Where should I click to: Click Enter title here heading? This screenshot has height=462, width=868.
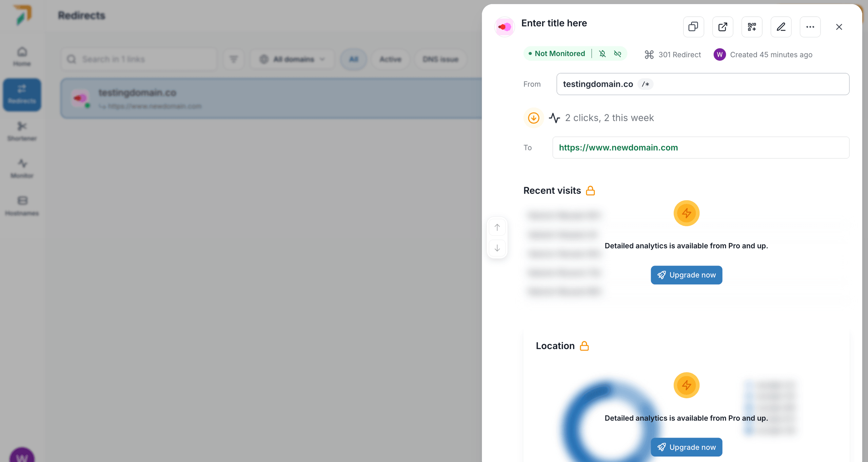(554, 23)
